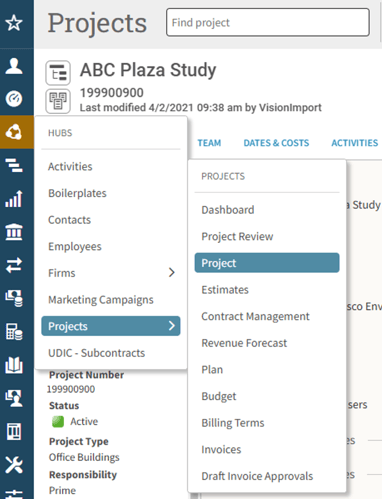Click the Find project search field
The height and width of the screenshot is (499, 382).
coord(268,22)
